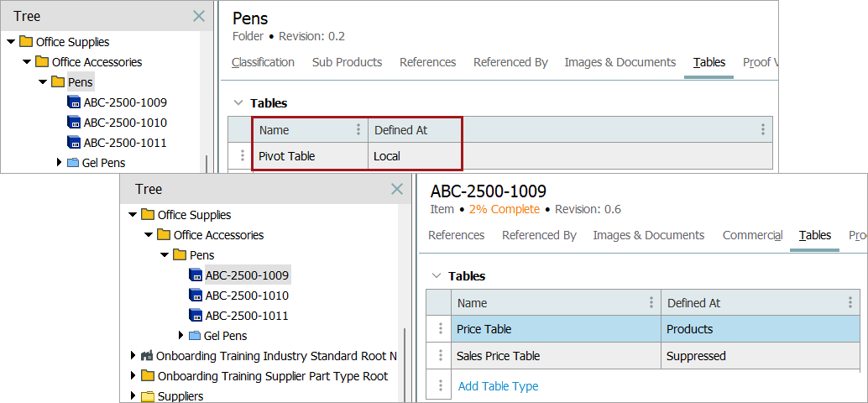Click the Supplier Part Type Root folder icon
This screenshot has width=868, height=403.
(148, 376)
